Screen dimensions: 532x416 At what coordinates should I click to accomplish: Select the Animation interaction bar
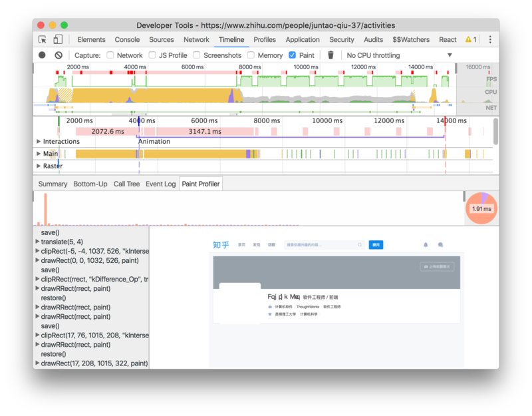pyautogui.click(x=291, y=137)
